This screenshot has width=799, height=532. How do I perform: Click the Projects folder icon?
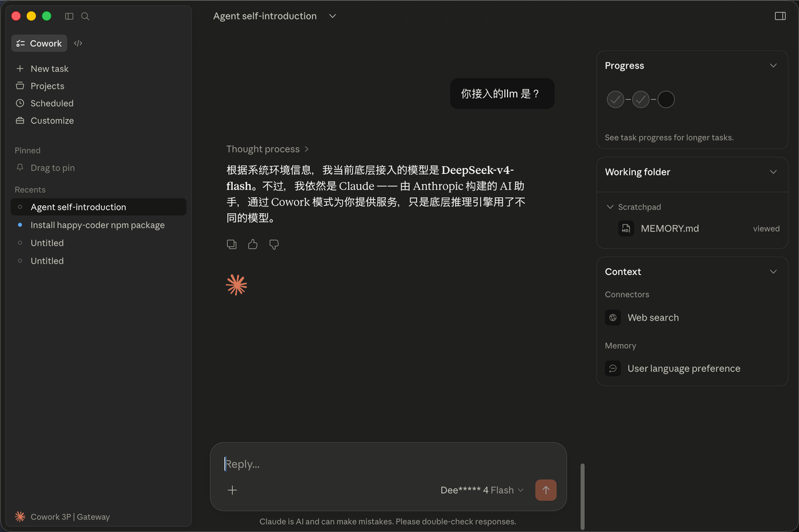point(20,86)
